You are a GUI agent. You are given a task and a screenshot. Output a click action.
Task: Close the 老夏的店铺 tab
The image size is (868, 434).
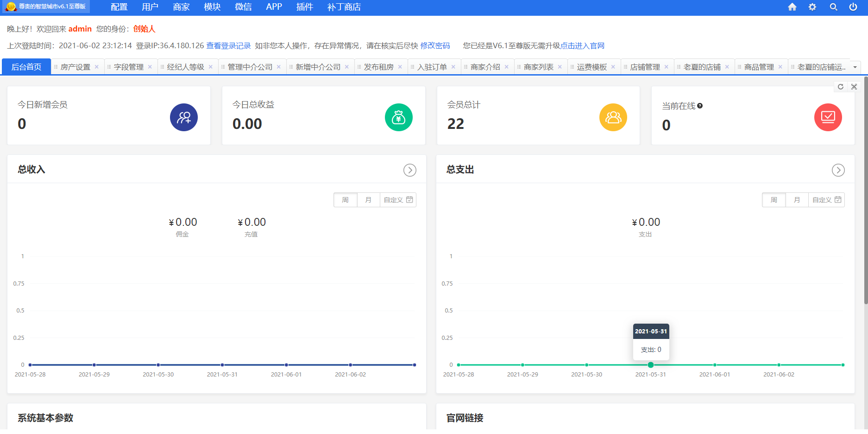727,67
